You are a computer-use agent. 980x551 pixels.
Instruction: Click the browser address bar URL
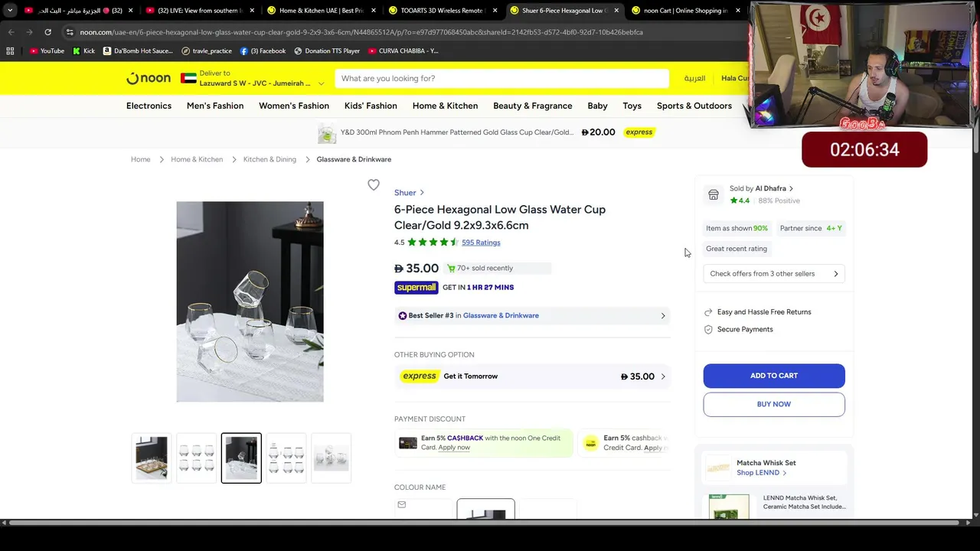pos(361,32)
